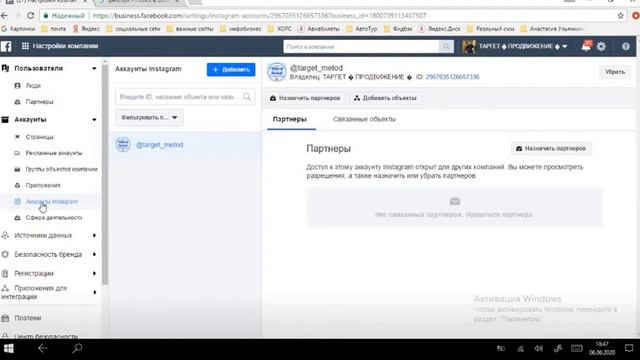The image size is (640, 360).
Task: Click taskbar search magnifier
Action: click(x=77, y=348)
